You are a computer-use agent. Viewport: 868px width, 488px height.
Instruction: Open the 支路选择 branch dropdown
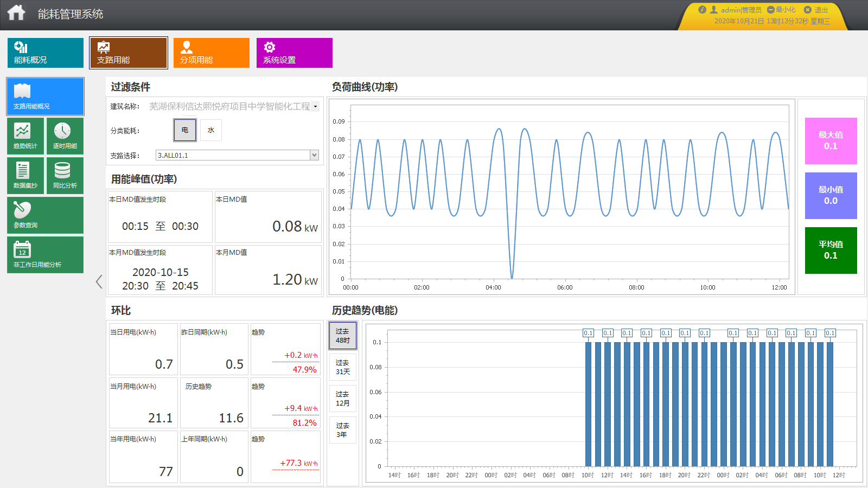tap(314, 155)
